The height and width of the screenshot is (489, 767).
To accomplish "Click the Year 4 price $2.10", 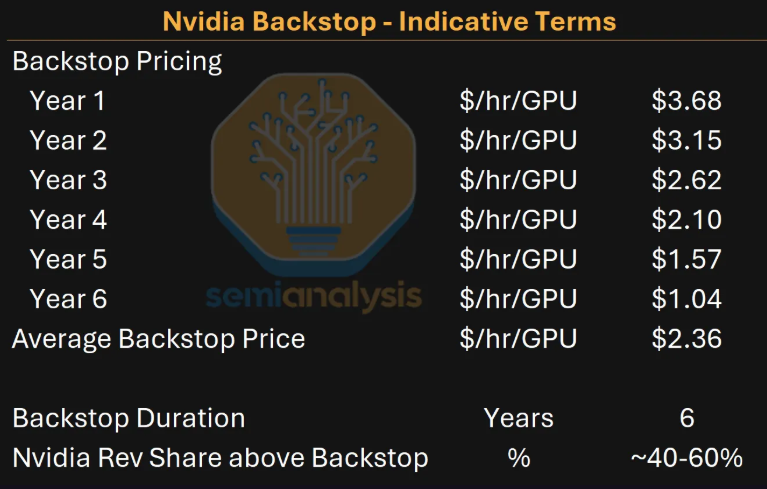I will pyautogui.click(x=687, y=220).
